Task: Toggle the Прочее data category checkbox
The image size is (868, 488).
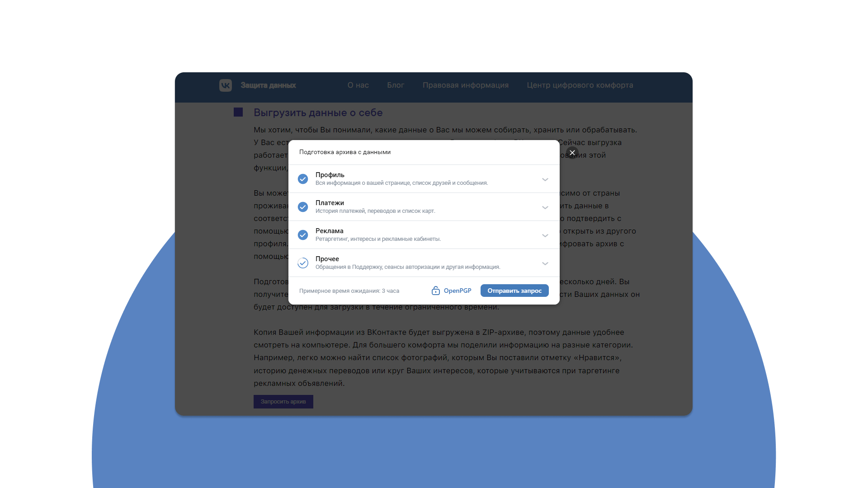Action: point(303,263)
